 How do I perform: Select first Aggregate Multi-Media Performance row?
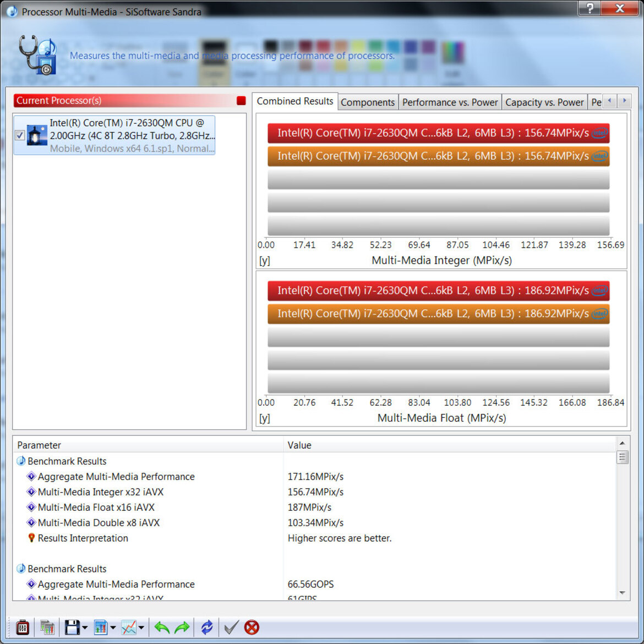(x=314, y=477)
